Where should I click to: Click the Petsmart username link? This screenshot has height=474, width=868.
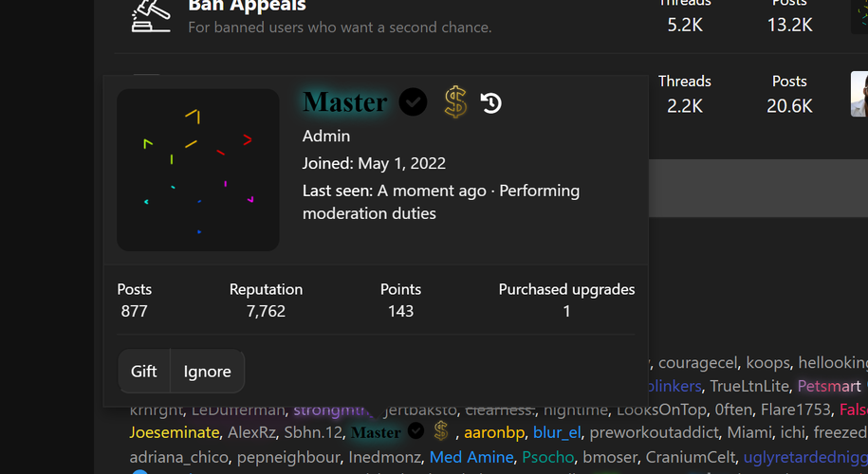point(829,386)
